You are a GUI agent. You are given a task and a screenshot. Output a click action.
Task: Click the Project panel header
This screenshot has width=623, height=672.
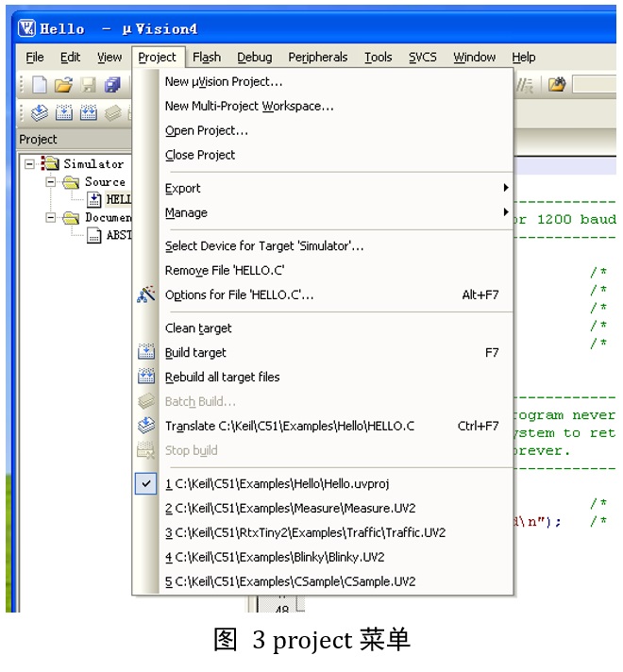click(74, 140)
